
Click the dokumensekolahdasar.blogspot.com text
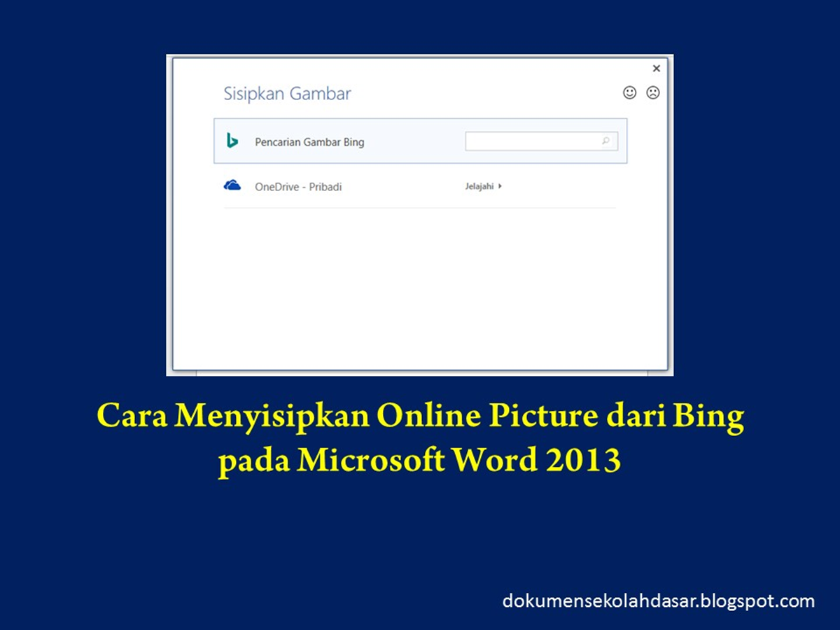point(659,601)
